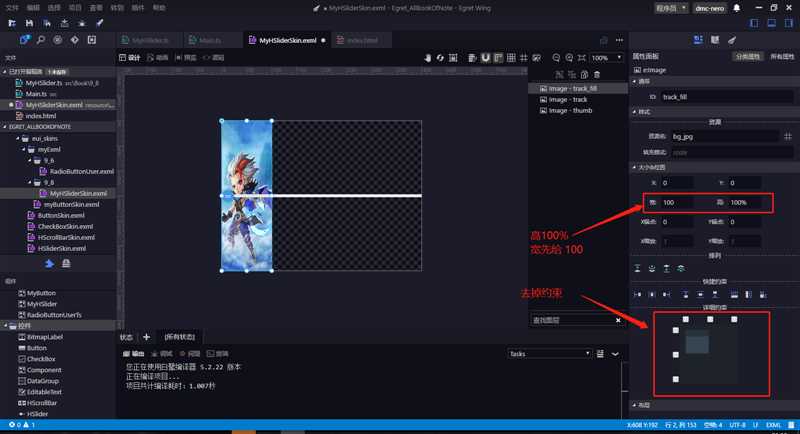Screen dimensions: 800x434
Task: Click the notification bell icon
Action: (x=737, y=8)
